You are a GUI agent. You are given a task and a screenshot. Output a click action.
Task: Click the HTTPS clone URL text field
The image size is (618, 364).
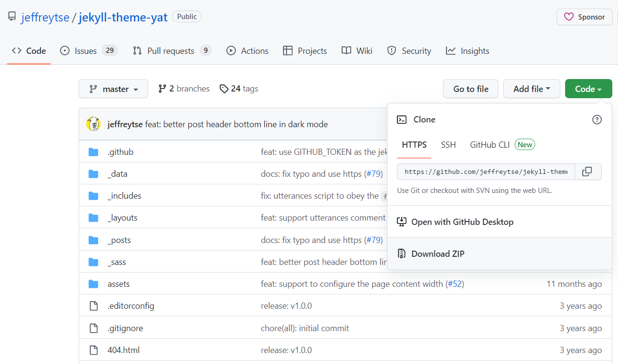click(x=486, y=172)
